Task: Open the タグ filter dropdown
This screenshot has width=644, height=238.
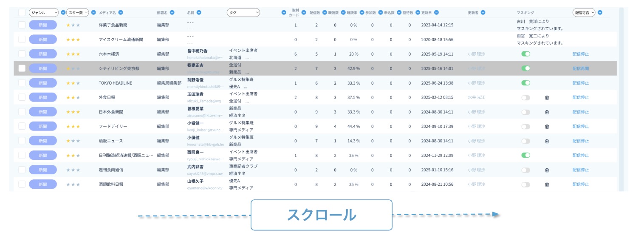Action: [x=243, y=13]
